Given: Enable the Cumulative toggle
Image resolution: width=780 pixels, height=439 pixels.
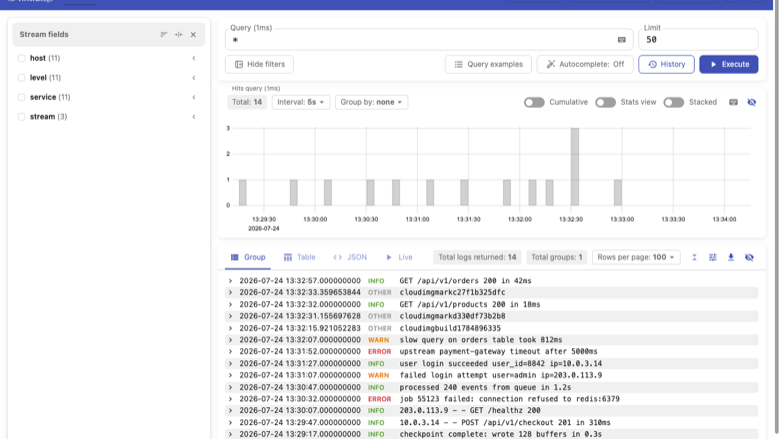Looking at the screenshot, I should [534, 102].
